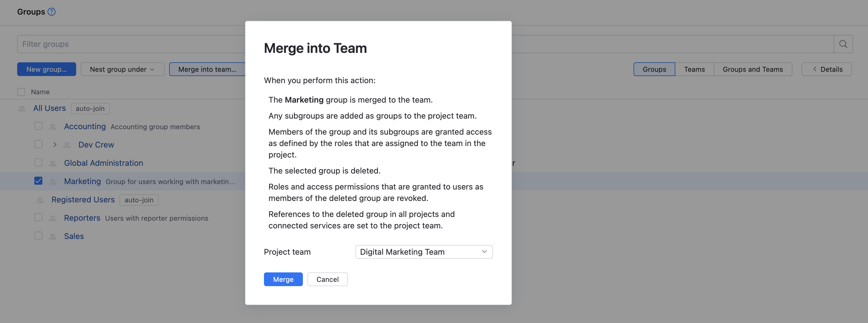
Task: Click the Registered Users group icon
Action: (40, 200)
